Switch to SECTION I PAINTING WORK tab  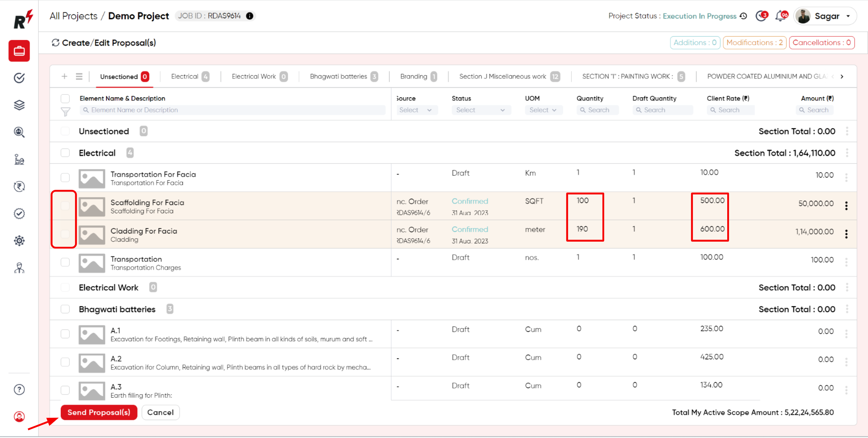coord(632,76)
